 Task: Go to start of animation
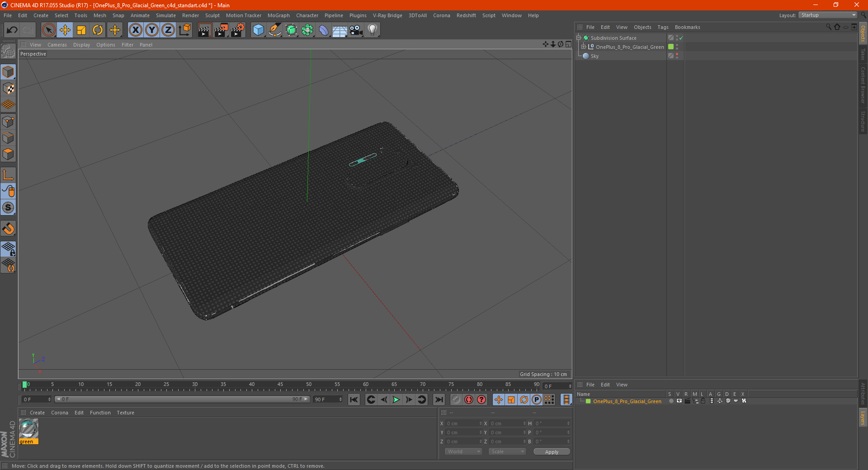[354, 399]
